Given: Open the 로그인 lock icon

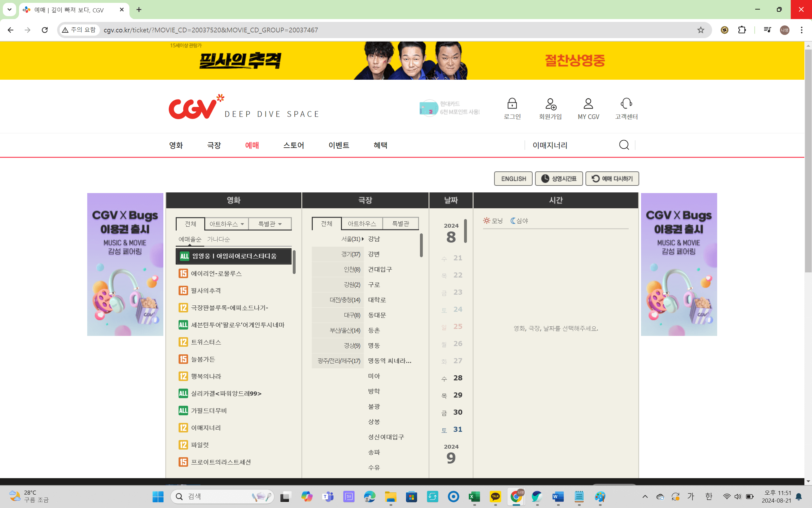Looking at the screenshot, I should [x=512, y=104].
